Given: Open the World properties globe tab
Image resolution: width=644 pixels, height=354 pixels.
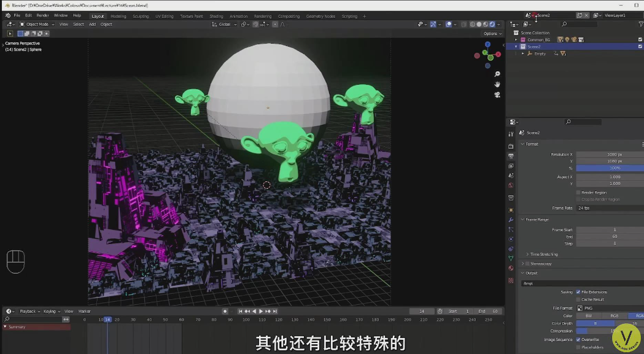Looking at the screenshot, I should coord(511,186).
